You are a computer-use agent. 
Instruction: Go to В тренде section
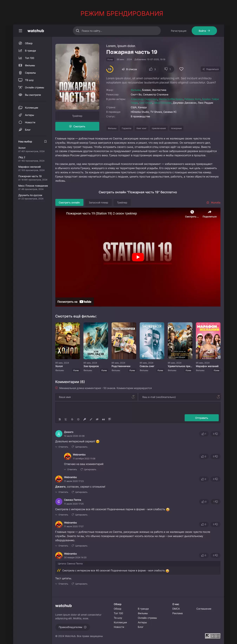tap(30, 51)
